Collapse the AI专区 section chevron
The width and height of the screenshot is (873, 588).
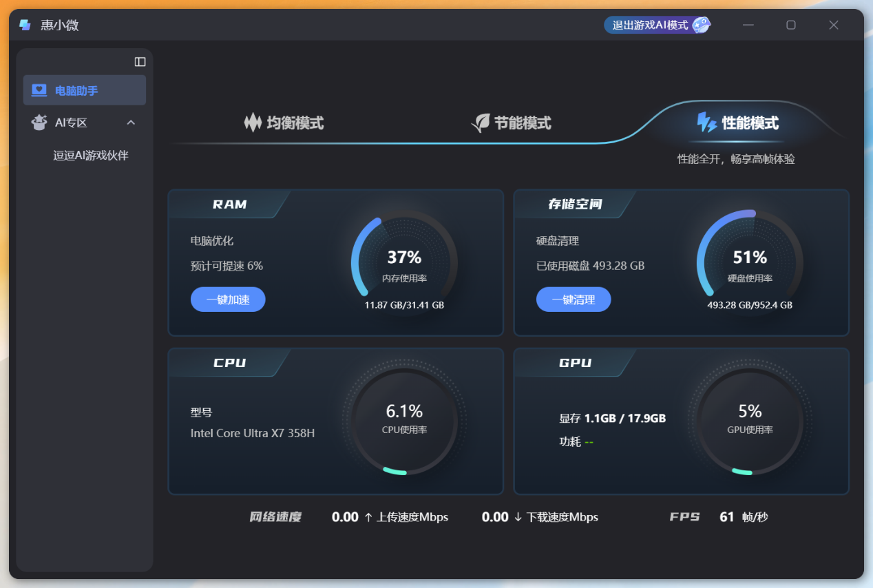[x=131, y=123]
